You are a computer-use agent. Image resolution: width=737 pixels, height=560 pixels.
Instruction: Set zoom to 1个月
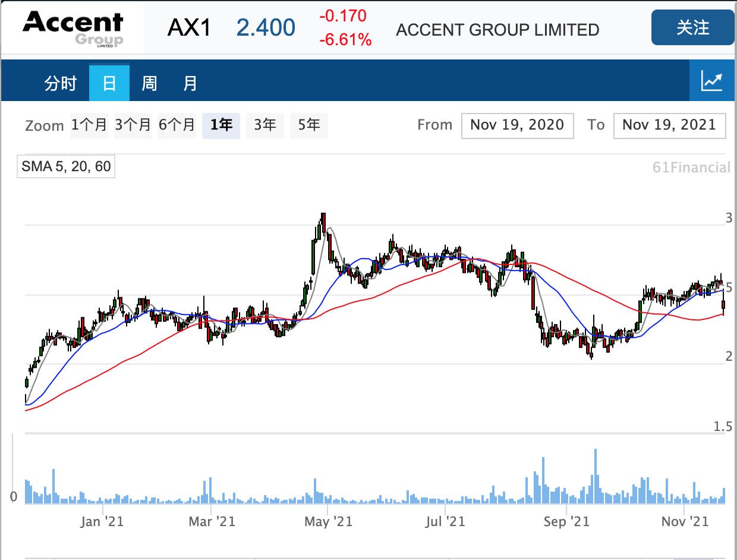pos(89,125)
